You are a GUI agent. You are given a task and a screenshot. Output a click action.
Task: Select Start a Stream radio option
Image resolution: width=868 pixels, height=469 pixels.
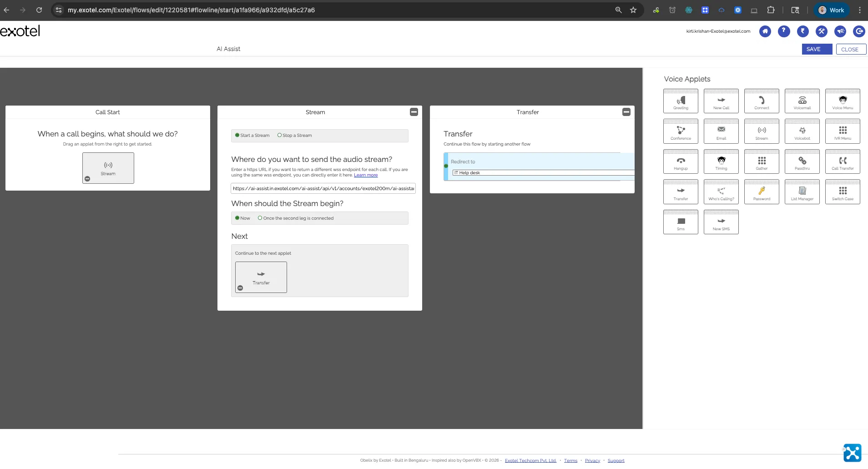coord(237,135)
